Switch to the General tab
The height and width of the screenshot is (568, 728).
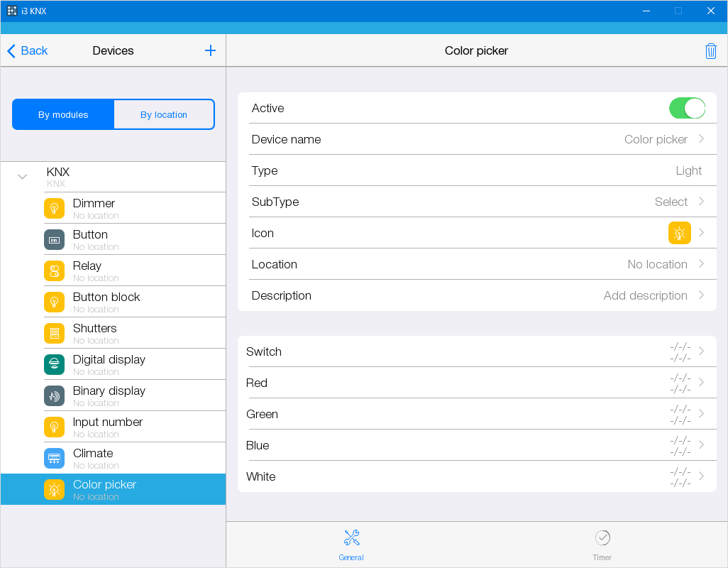[351, 545]
